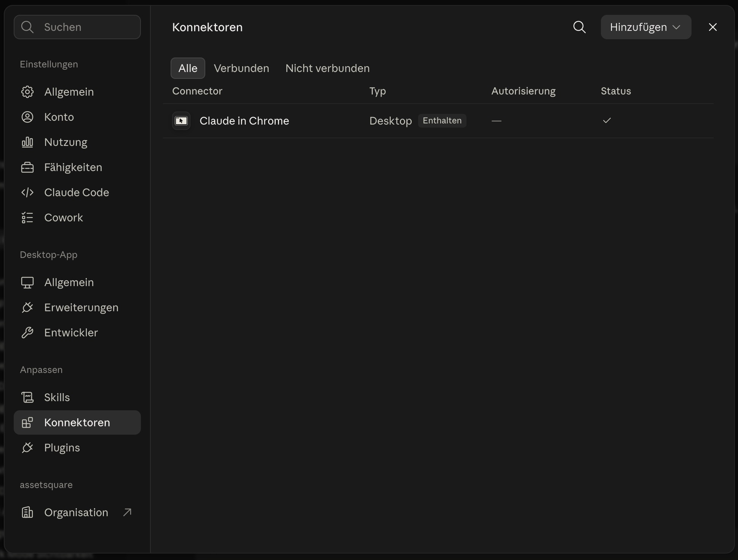
Task: Open the Cowork section
Action: pyautogui.click(x=77, y=218)
